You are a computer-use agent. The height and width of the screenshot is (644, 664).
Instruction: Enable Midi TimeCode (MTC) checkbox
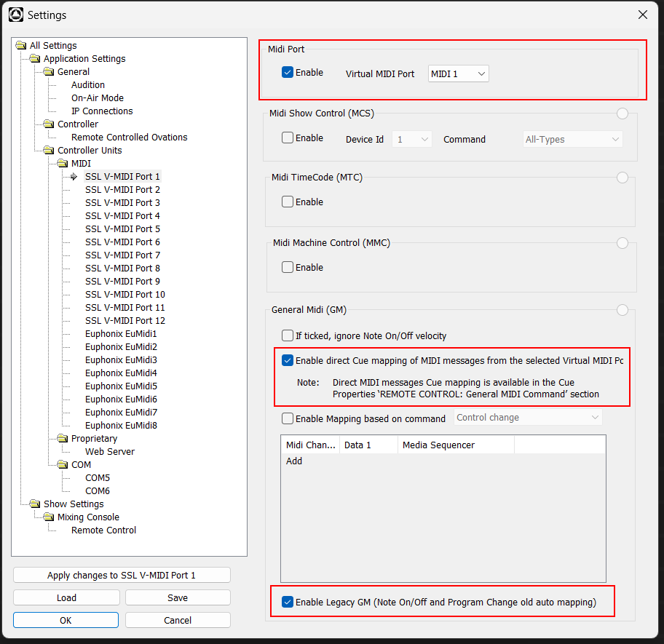coord(288,202)
